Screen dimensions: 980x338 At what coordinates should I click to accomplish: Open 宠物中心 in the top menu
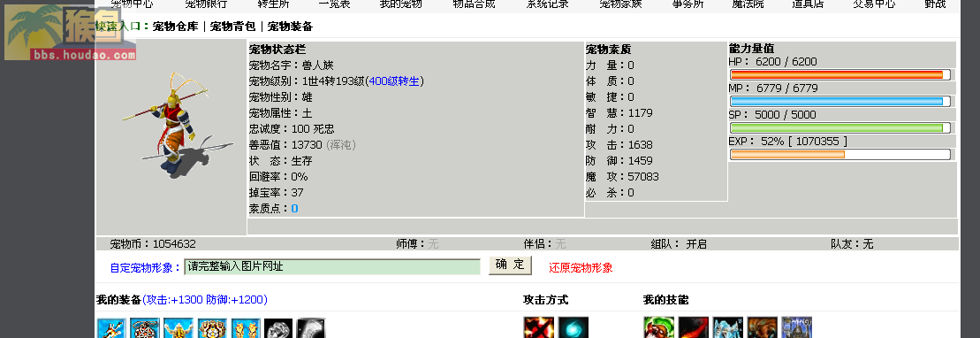[132, 4]
